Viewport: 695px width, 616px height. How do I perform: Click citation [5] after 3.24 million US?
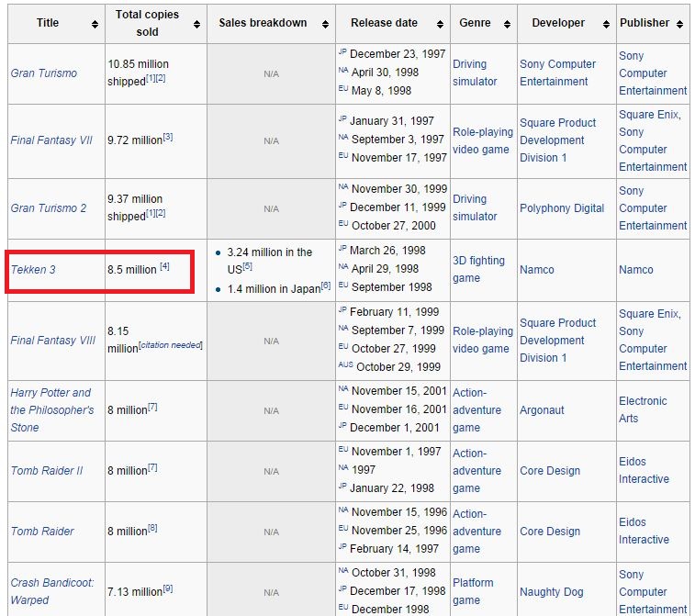pos(247,266)
